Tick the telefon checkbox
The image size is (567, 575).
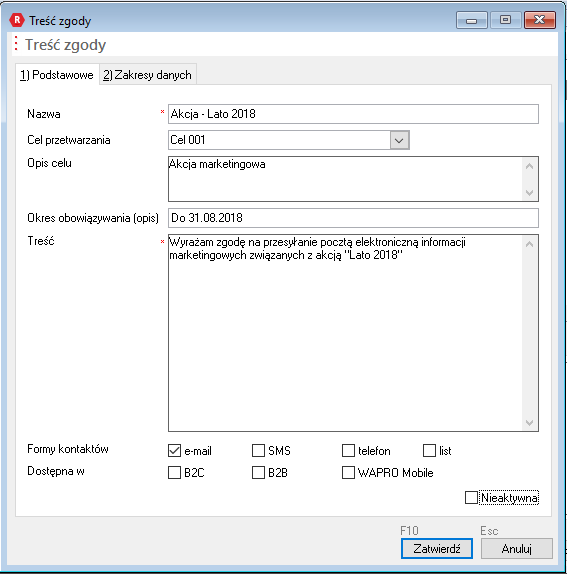point(348,450)
